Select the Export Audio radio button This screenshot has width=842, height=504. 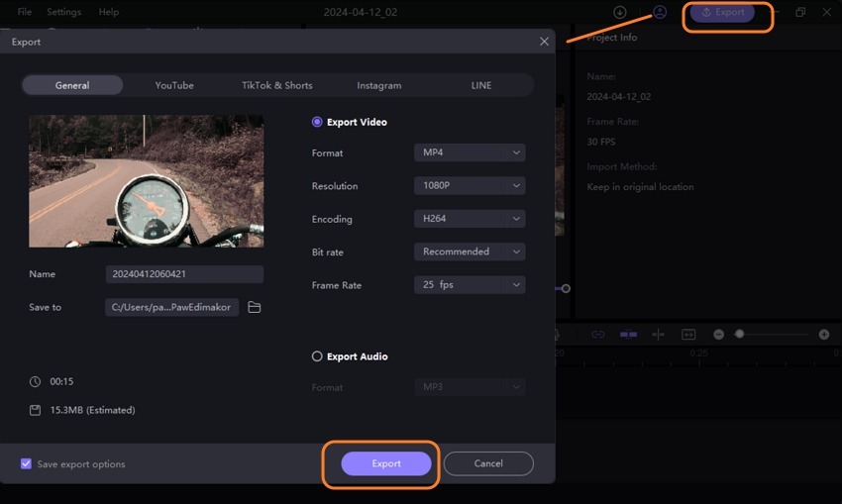(x=317, y=356)
